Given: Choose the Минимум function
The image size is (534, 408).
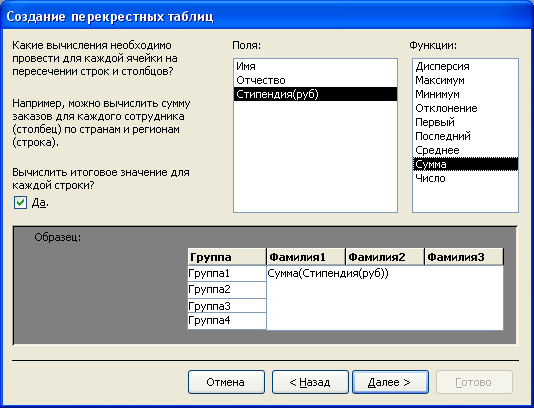Looking at the screenshot, I should click(x=465, y=94).
